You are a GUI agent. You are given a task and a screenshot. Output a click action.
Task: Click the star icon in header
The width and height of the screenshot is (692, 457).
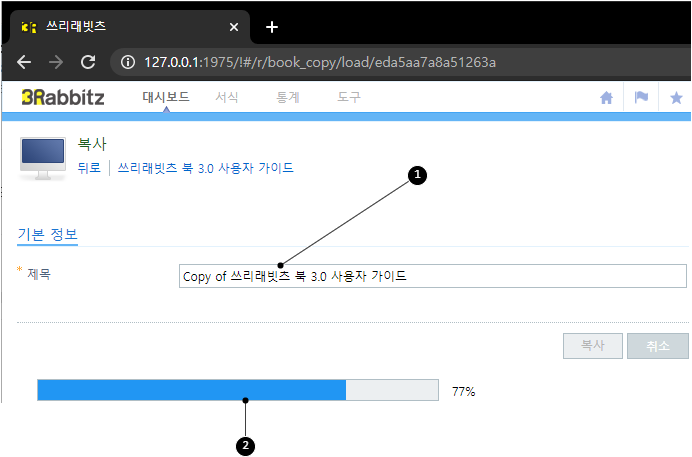676,97
